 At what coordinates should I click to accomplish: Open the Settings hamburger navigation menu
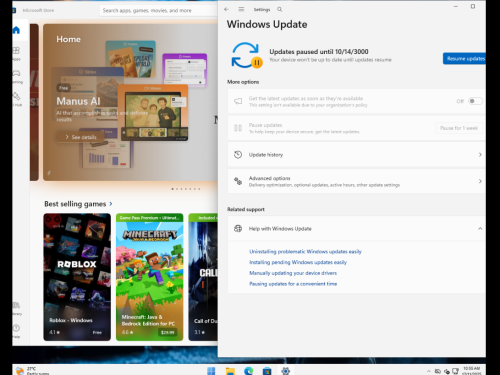241,9
